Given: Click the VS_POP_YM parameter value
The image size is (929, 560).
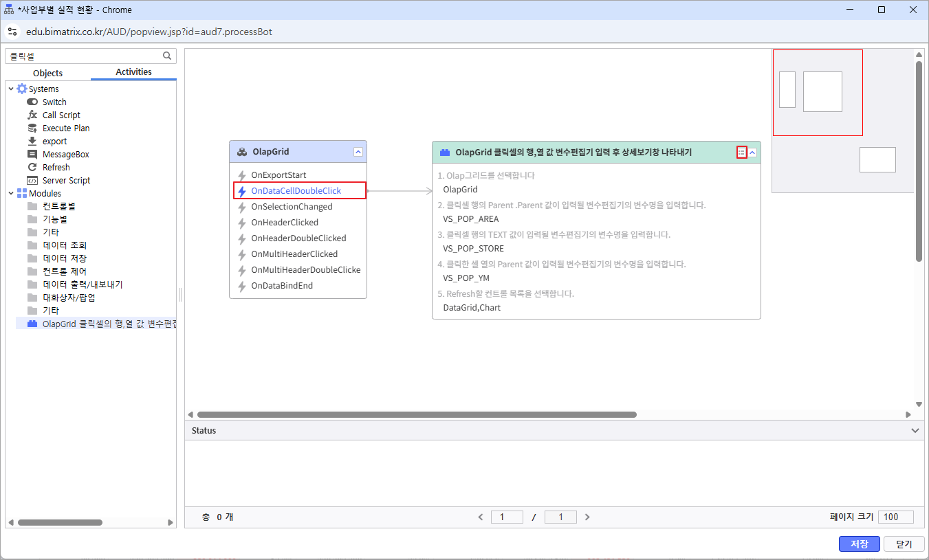Looking at the screenshot, I should point(466,278).
